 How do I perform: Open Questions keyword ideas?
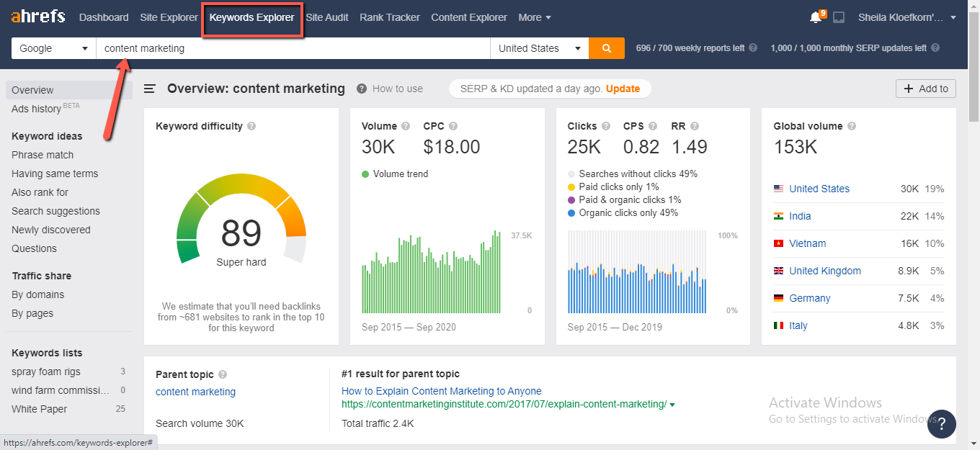34,248
